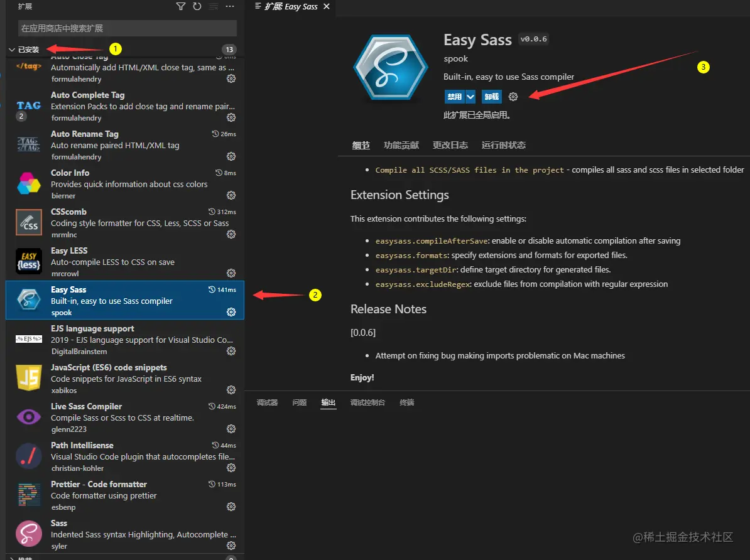
Task: Open manage gear for Path Intellisense
Action: [x=231, y=468]
